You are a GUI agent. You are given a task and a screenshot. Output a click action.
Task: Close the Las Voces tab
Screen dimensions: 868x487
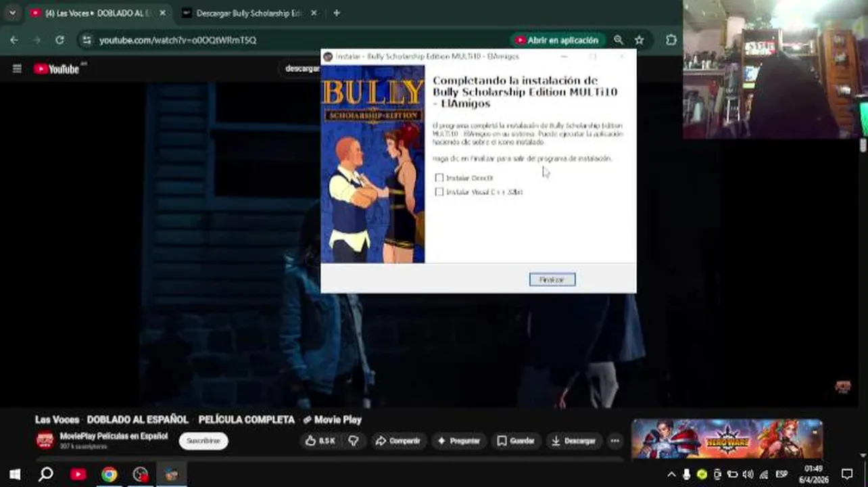tap(162, 13)
